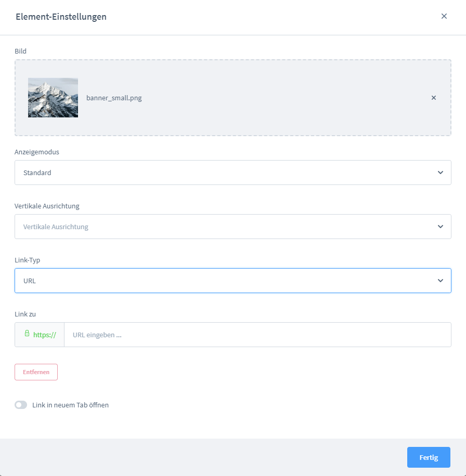Open the Anzeigemodus dropdown chevron
The height and width of the screenshot is (476, 466).
coord(440,173)
